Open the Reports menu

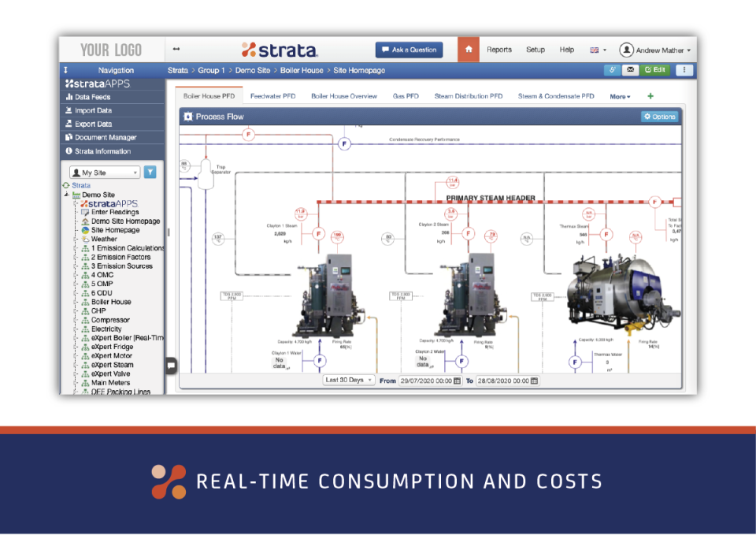click(x=499, y=49)
